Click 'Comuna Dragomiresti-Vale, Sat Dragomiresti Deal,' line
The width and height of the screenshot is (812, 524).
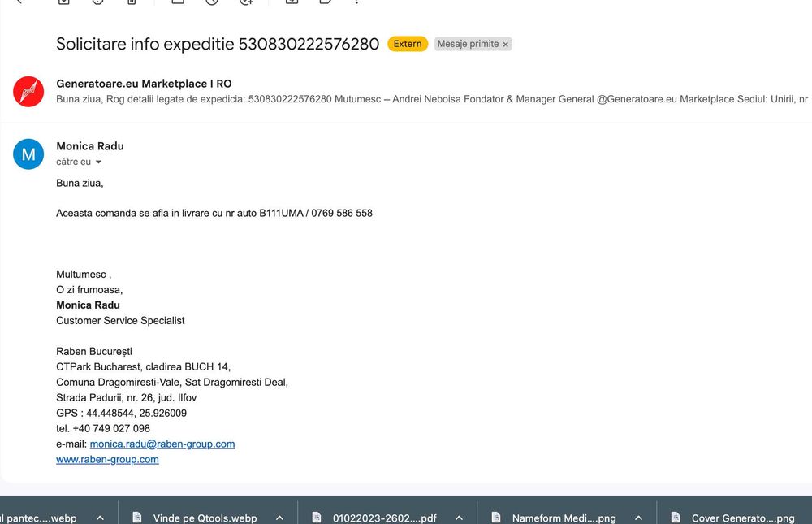[x=172, y=383]
